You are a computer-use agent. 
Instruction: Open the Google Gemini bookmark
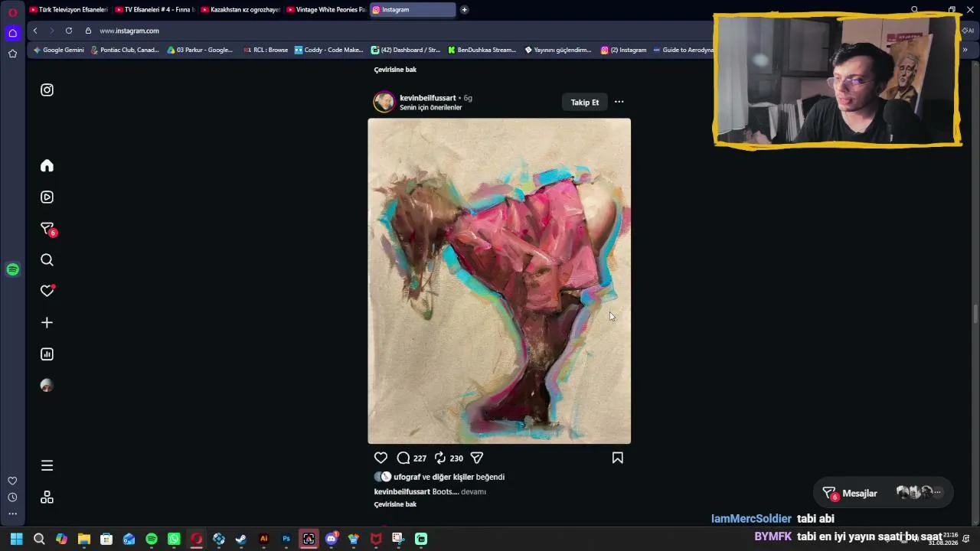pos(58,50)
